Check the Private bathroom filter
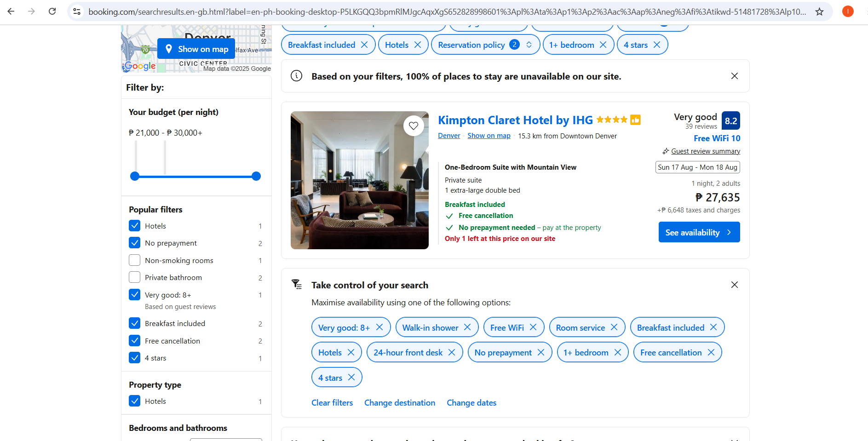 [134, 277]
